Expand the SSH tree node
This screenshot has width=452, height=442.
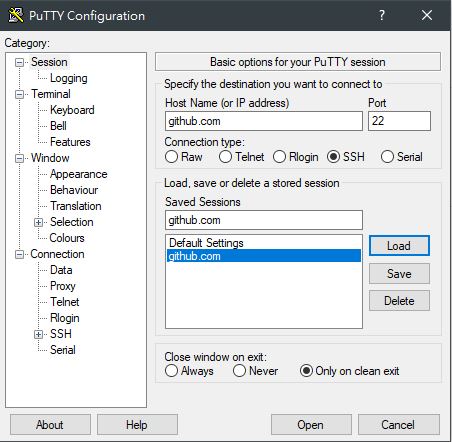[x=39, y=334]
